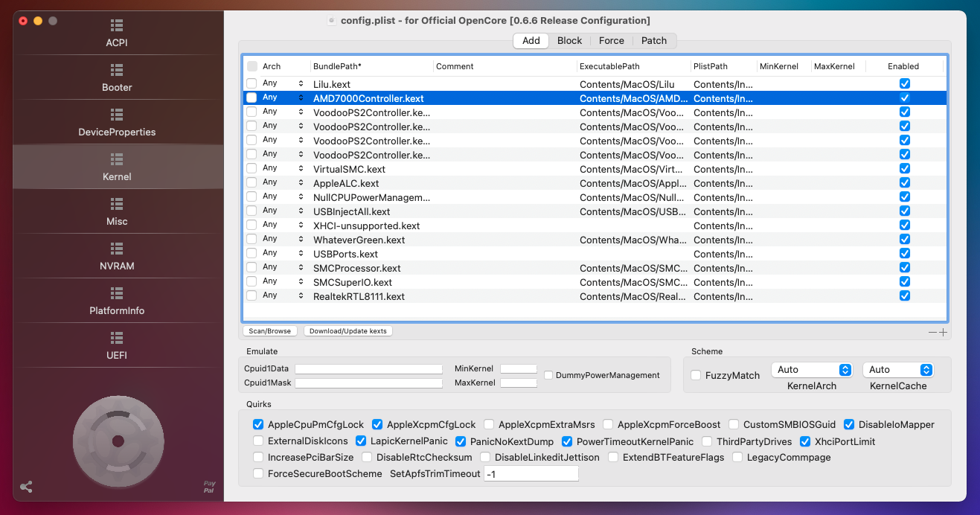This screenshot has width=980, height=515.
Task: Uncheck the DisableIoMapper quirk
Action: point(849,425)
